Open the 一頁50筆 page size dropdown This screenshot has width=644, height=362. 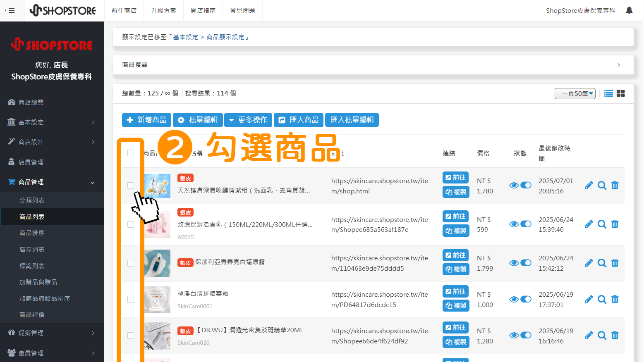click(x=575, y=94)
